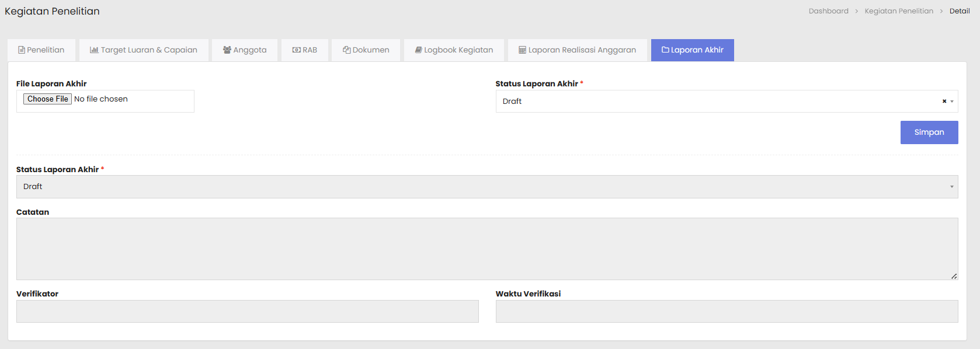Image resolution: width=980 pixels, height=349 pixels.
Task: Click inside the Catatan text area
Action: [x=486, y=249]
